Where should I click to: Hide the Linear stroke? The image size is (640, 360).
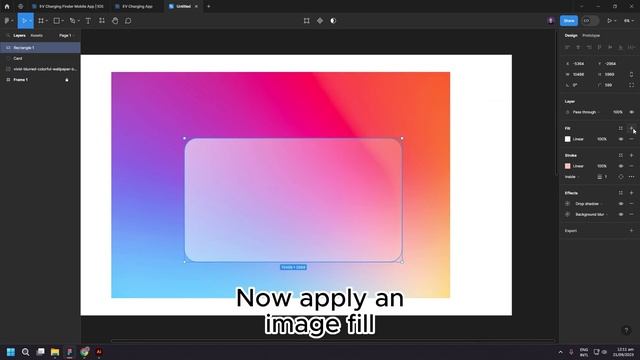click(621, 166)
